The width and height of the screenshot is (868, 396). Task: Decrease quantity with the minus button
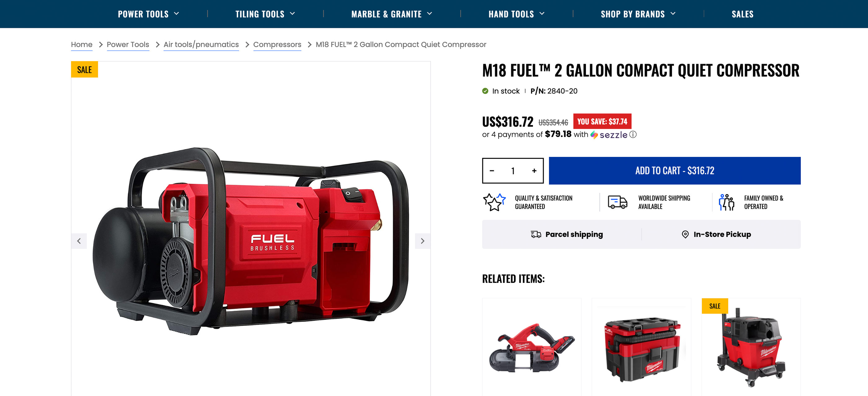tap(492, 171)
